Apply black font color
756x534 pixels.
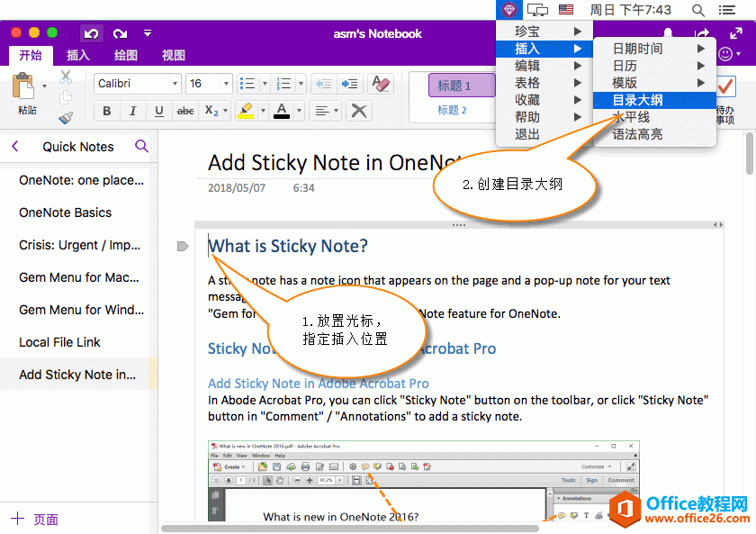click(282, 111)
